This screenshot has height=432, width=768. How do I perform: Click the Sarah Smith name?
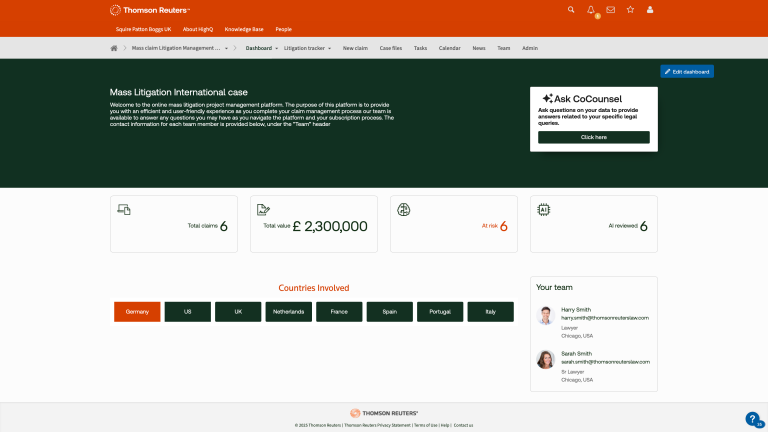click(576, 354)
